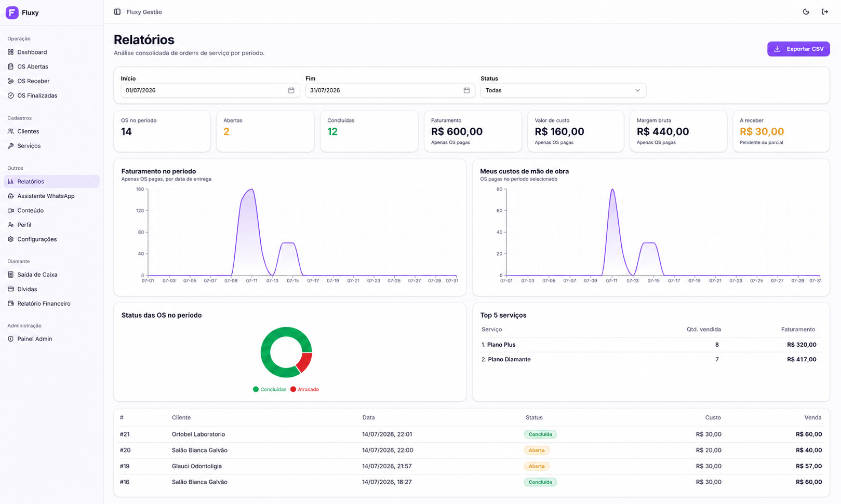
Task: Click the Abertas card value 2
Action: [226, 132]
